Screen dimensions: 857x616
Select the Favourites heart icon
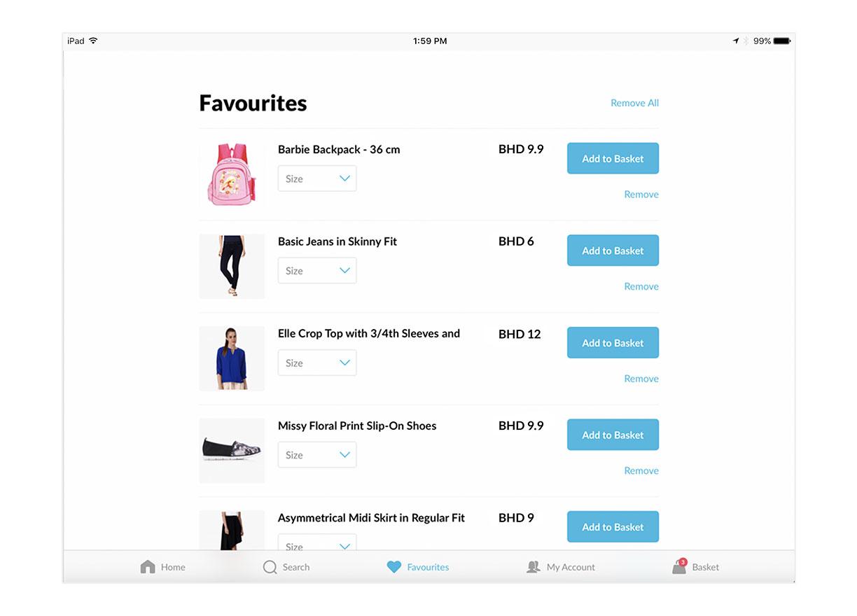pos(394,567)
